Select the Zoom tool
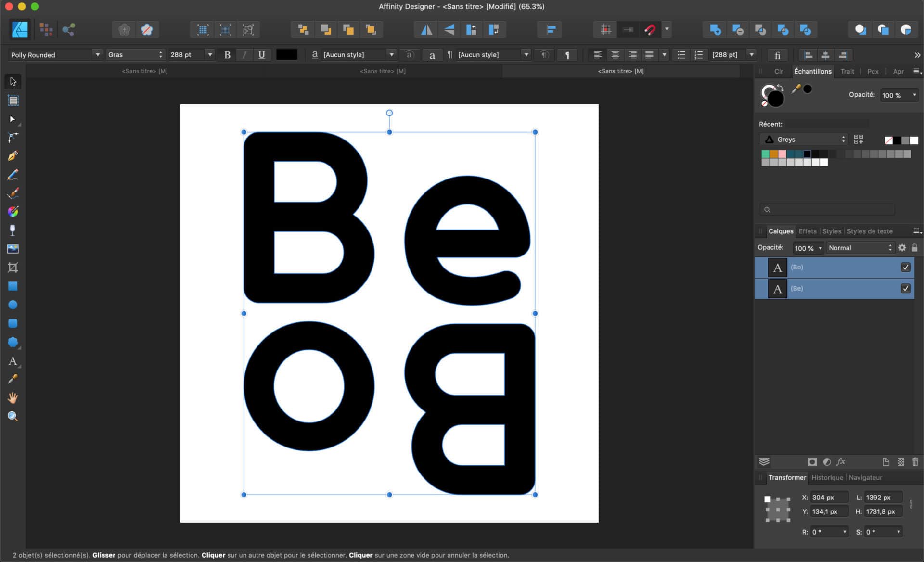Image resolution: width=924 pixels, height=562 pixels. [13, 416]
